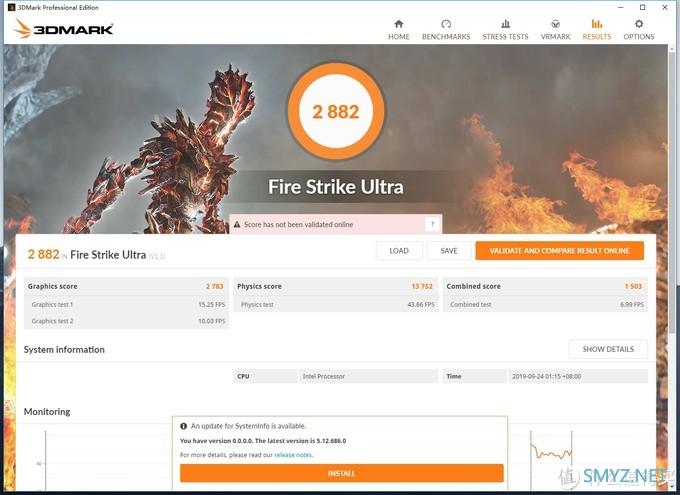This screenshot has height=495, width=680.
Task: Click 'Score has not been validated online' message
Action: pos(298,225)
